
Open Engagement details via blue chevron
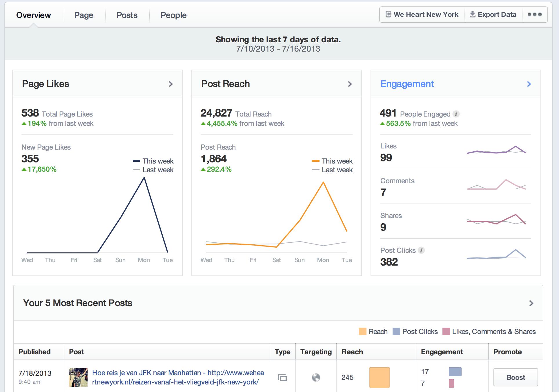(x=529, y=84)
